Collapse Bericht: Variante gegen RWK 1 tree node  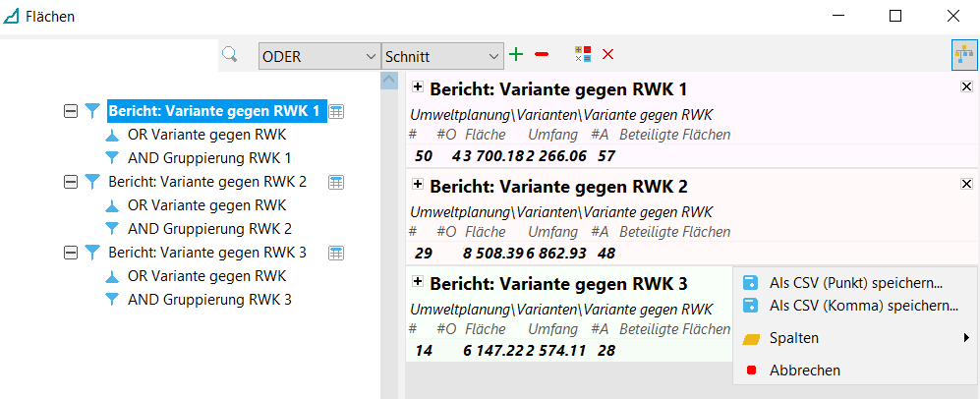coord(71,111)
